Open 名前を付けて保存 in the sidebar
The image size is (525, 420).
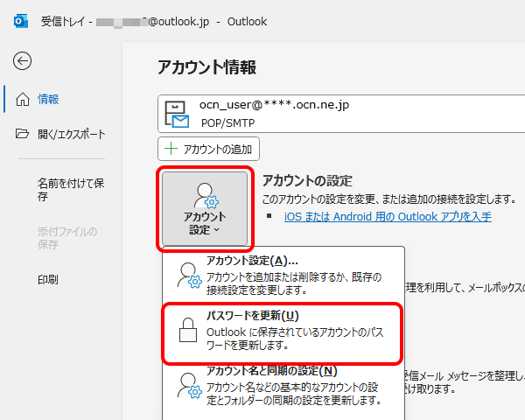pos(70,190)
